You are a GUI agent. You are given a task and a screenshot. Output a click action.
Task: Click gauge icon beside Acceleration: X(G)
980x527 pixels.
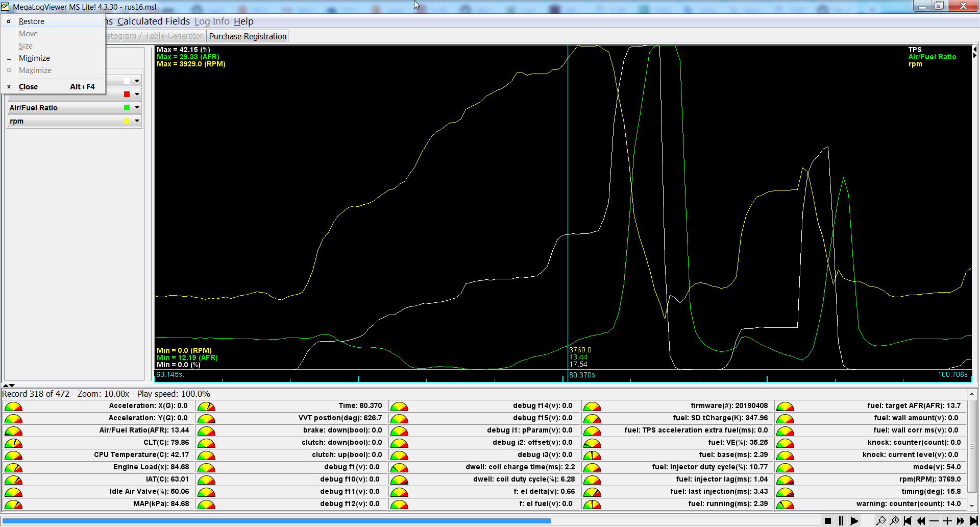13,406
